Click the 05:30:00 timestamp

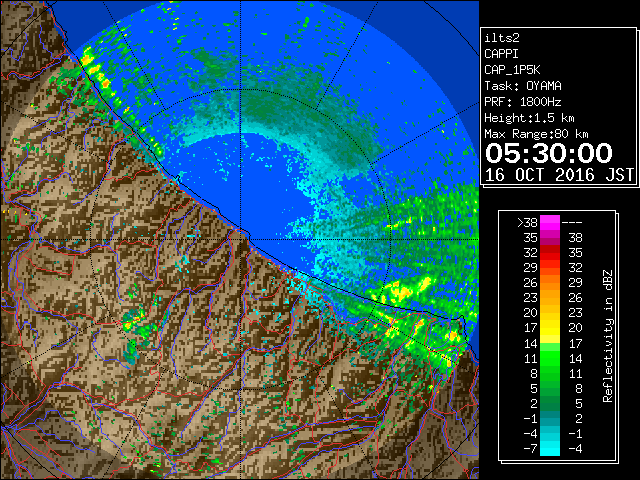tap(549, 153)
